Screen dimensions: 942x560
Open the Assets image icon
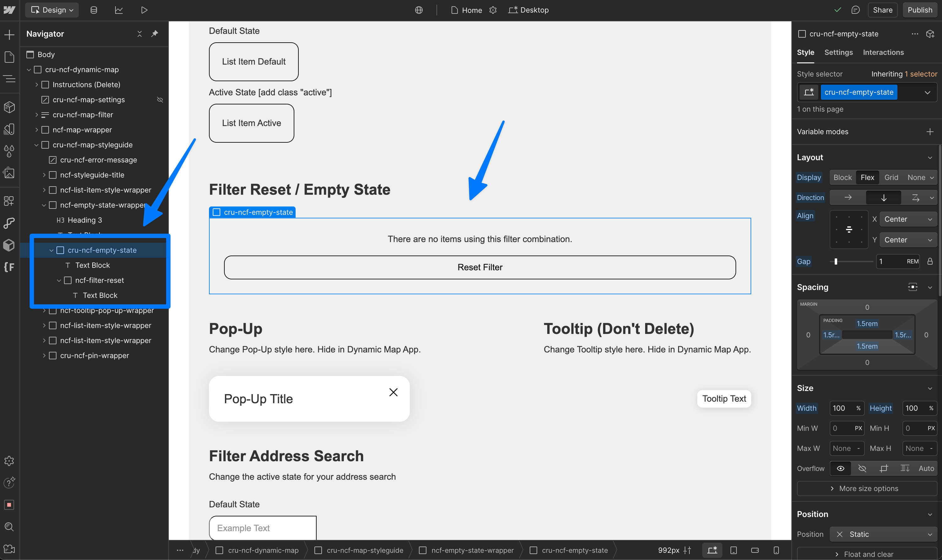pos(9,173)
